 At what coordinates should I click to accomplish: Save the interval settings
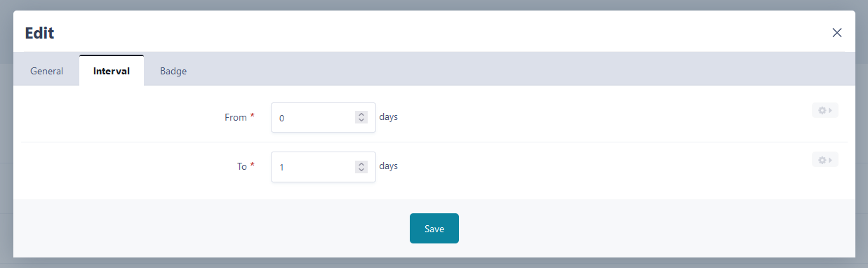coord(434,229)
